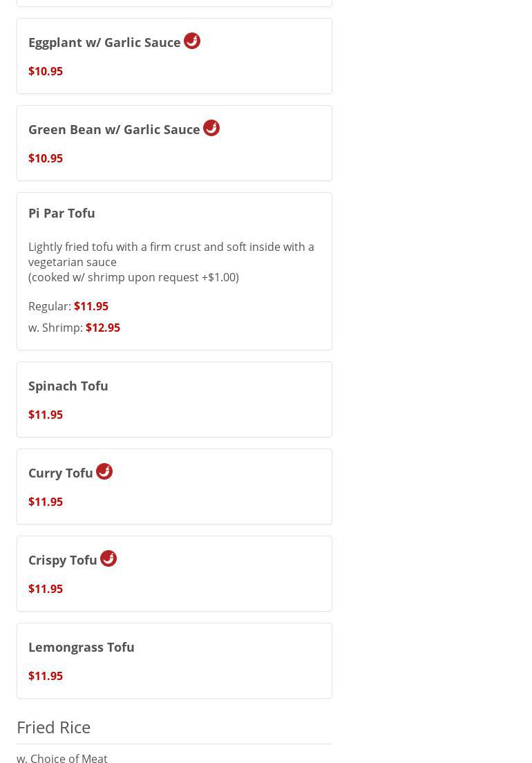Click the w. Shrimp $12.95 price option
This screenshot has height=763, width=532.
[102, 328]
